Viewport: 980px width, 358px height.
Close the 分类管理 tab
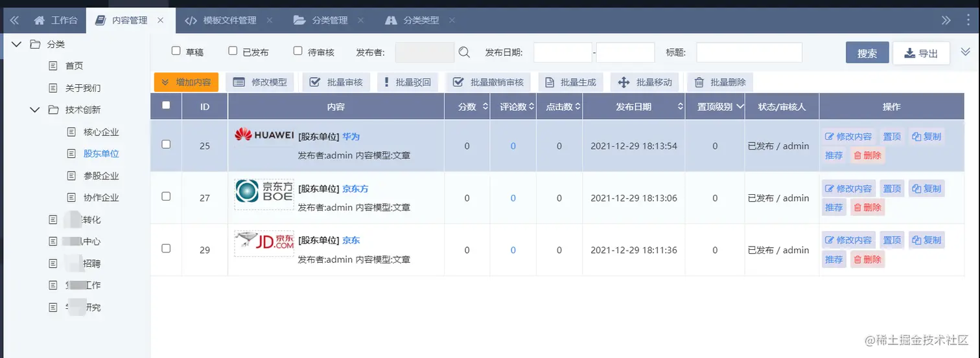click(x=360, y=20)
